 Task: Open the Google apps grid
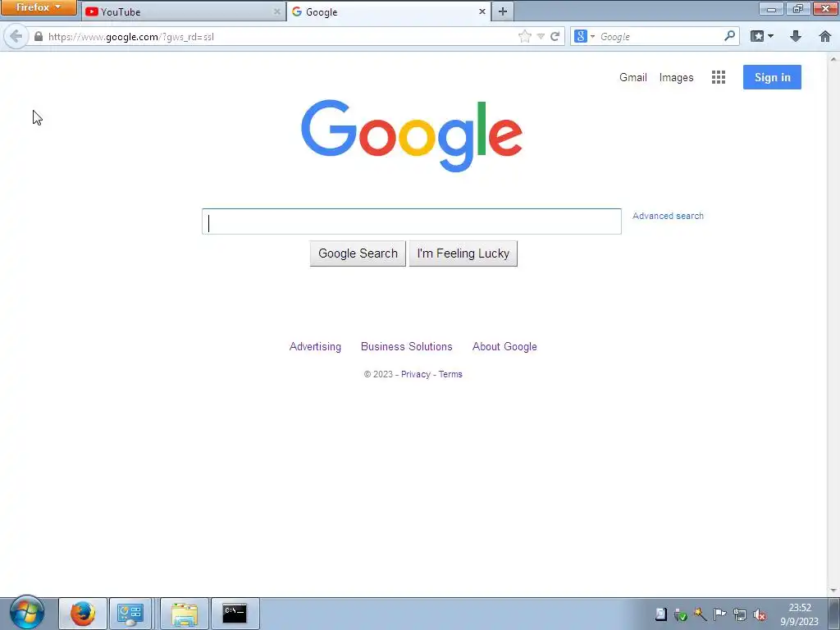point(719,77)
